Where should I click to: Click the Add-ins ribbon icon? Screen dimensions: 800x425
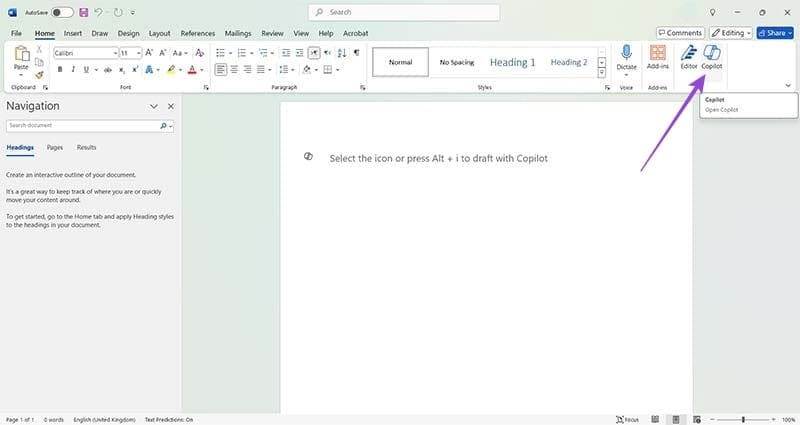pyautogui.click(x=658, y=57)
